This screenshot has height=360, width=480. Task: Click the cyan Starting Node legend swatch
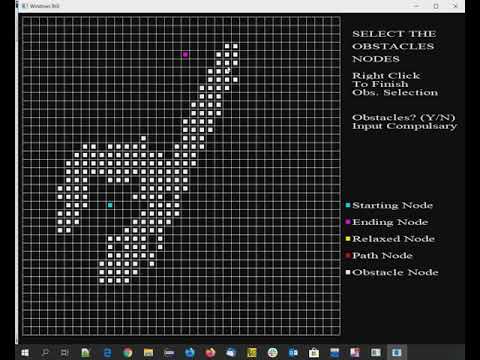(348, 205)
